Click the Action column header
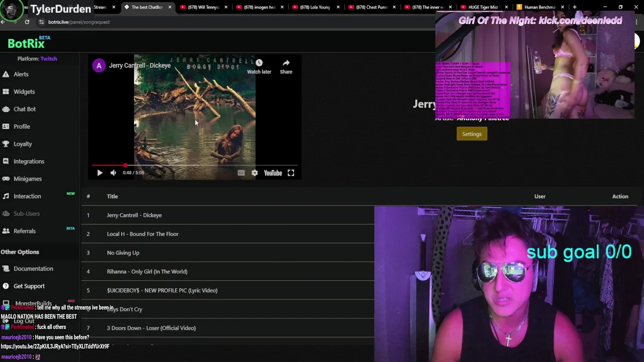This screenshot has height=362, width=644. click(x=620, y=197)
